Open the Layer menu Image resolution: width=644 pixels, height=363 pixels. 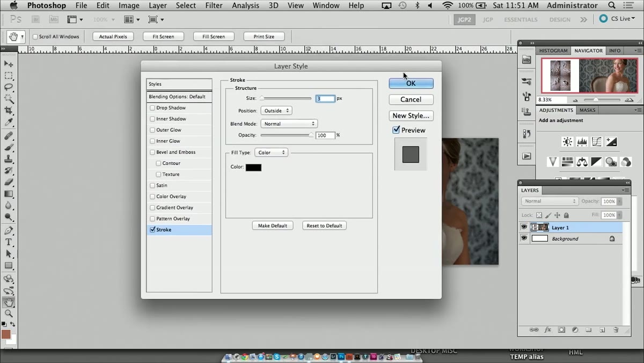(157, 5)
